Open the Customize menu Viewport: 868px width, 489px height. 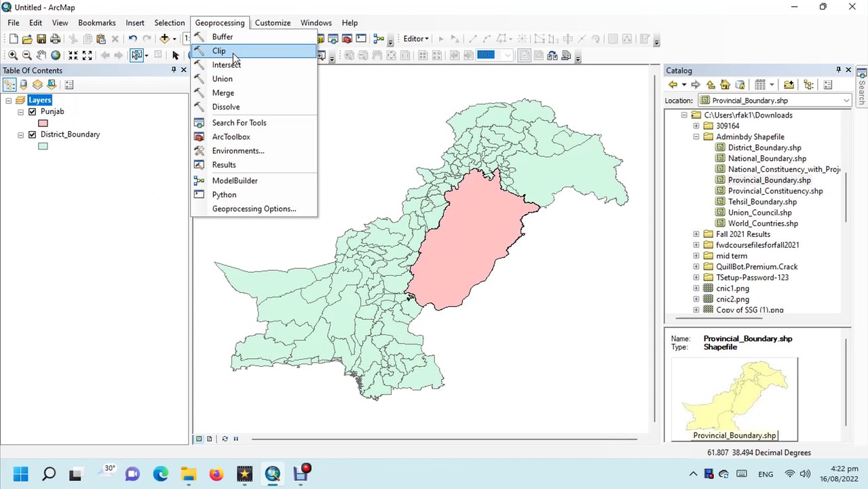pyautogui.click(x=273, y=22)
